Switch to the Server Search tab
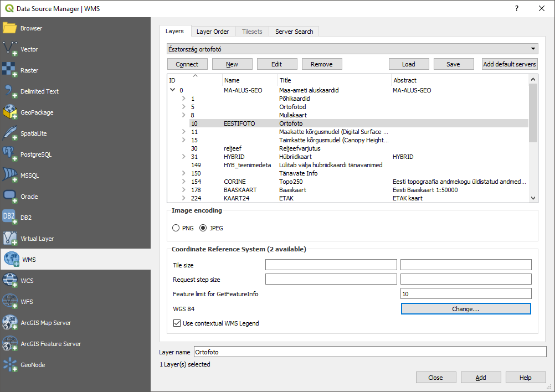Image resolution: width=555 pixels, height=392 pixels. [294, 32]
